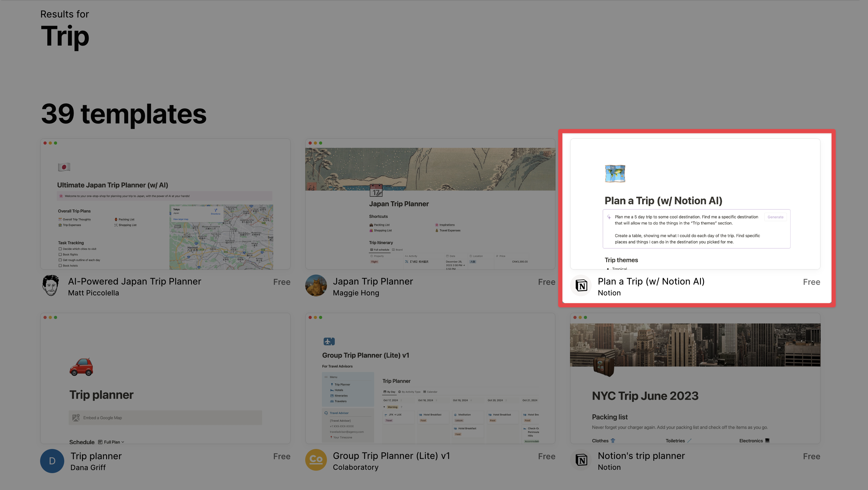Image resolution: width=868 pixels, height=490 pixels.
Task: Click the image icon beside Embed a Google Map
Action: [76, 418]
